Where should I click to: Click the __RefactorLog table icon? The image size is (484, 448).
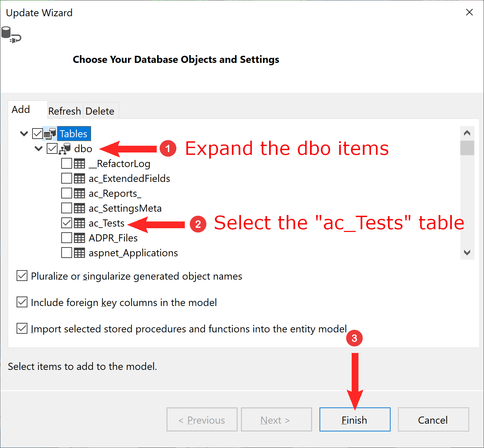coord(80,164)
